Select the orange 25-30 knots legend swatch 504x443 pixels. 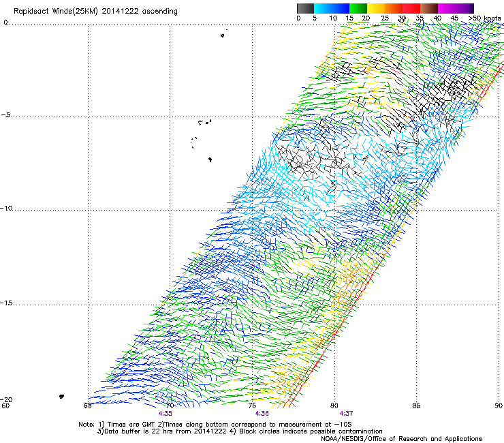394,8
